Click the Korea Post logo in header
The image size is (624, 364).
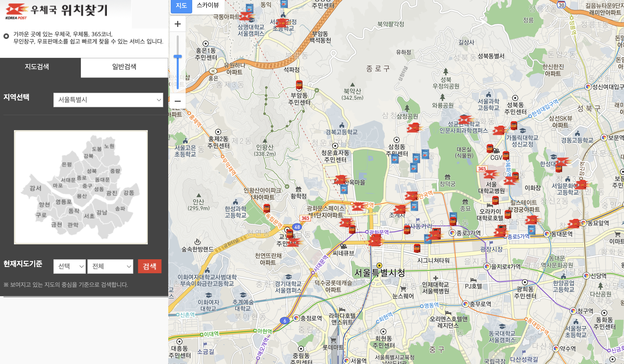click(x=16, y=11)
